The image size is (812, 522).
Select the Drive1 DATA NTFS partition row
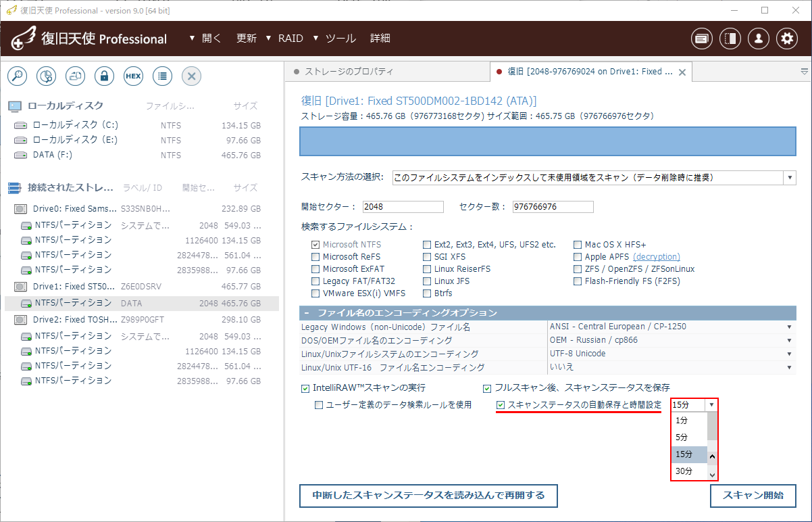point(141,304)
